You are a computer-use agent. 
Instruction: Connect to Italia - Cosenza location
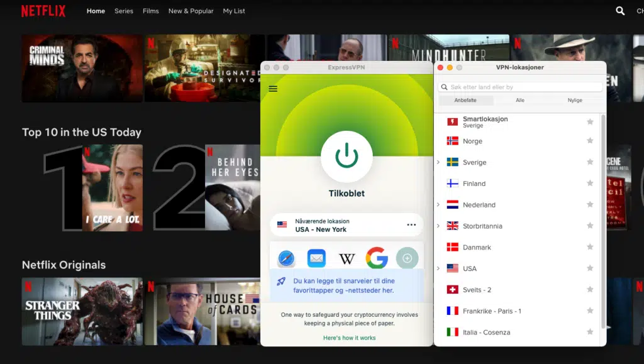point(518,332)
